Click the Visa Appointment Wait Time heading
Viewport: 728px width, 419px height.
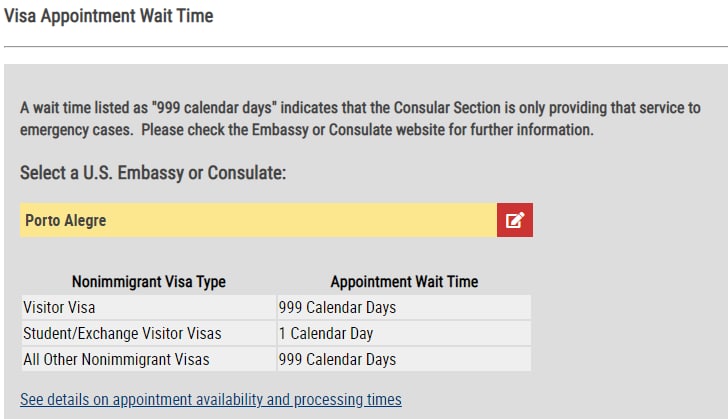[109, 16]
